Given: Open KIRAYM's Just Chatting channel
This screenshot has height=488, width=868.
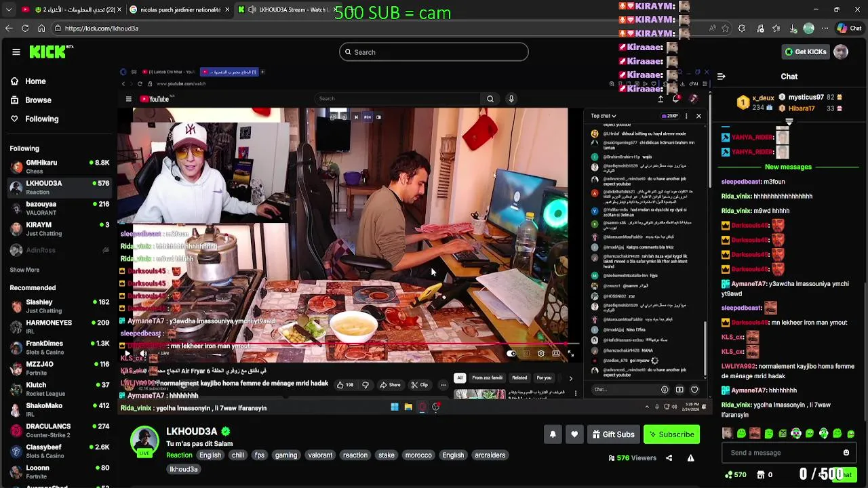Looking at the screenshot, I should (x=60, y=229).
